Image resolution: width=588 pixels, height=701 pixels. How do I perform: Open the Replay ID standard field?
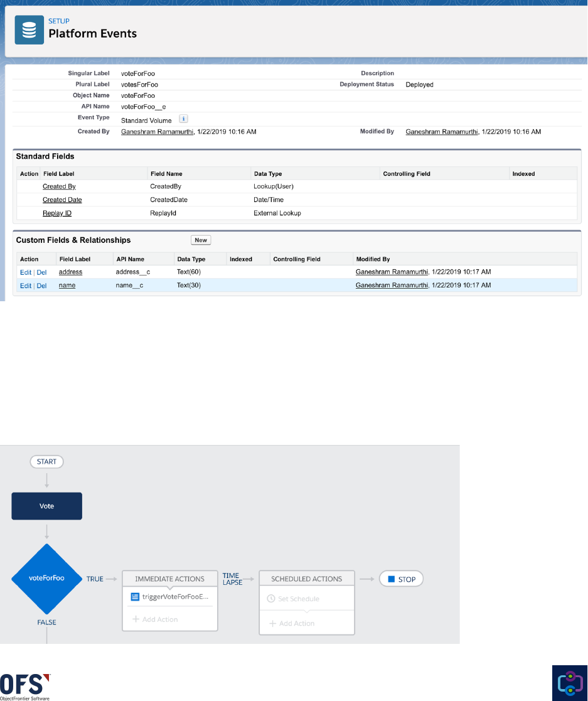[56, 213]
